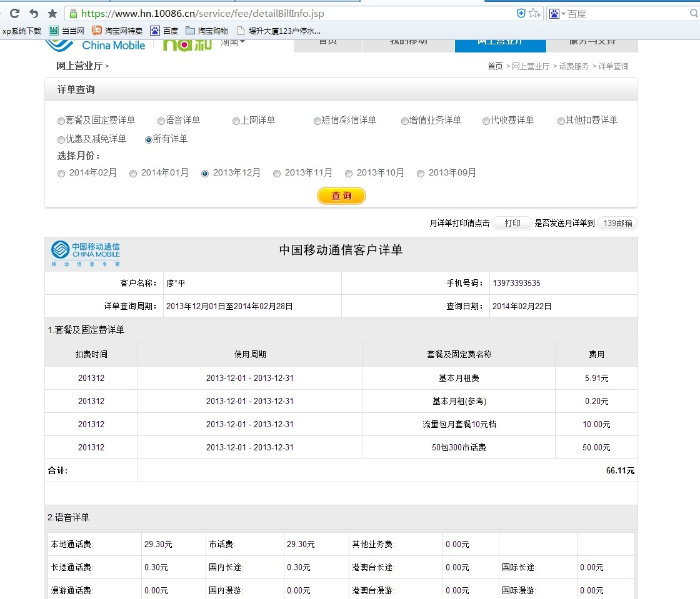700x599 pixels.
Task: Select the 短信/彩信详单 radio option
Action: pos(317,121)
